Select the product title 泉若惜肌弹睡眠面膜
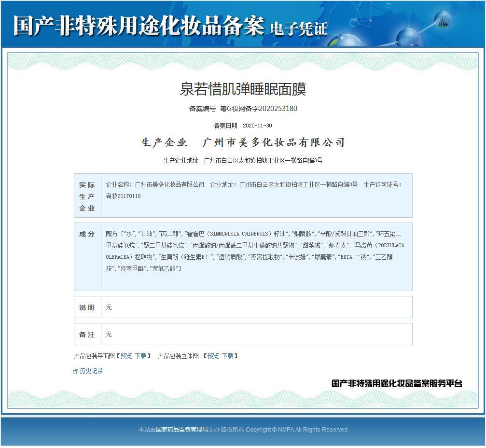 pyautogui.click(x=243, y=89)
